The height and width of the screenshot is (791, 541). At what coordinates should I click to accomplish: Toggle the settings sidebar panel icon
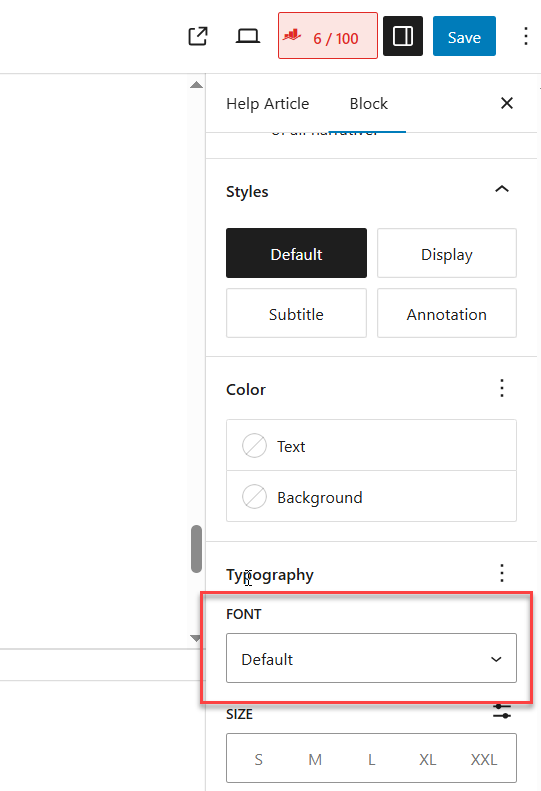tap(403, 36)
